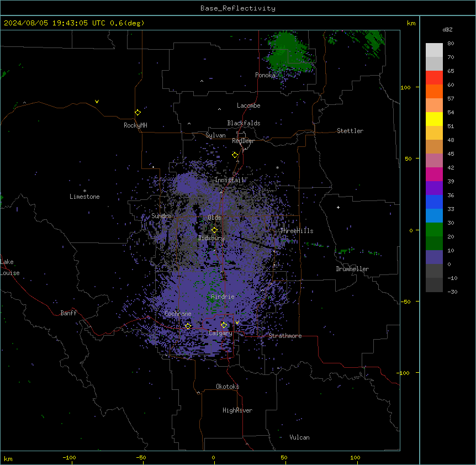Click the Lake Louise place label
The height and width of the screenshot is (465, 476).
click(10, 267)
